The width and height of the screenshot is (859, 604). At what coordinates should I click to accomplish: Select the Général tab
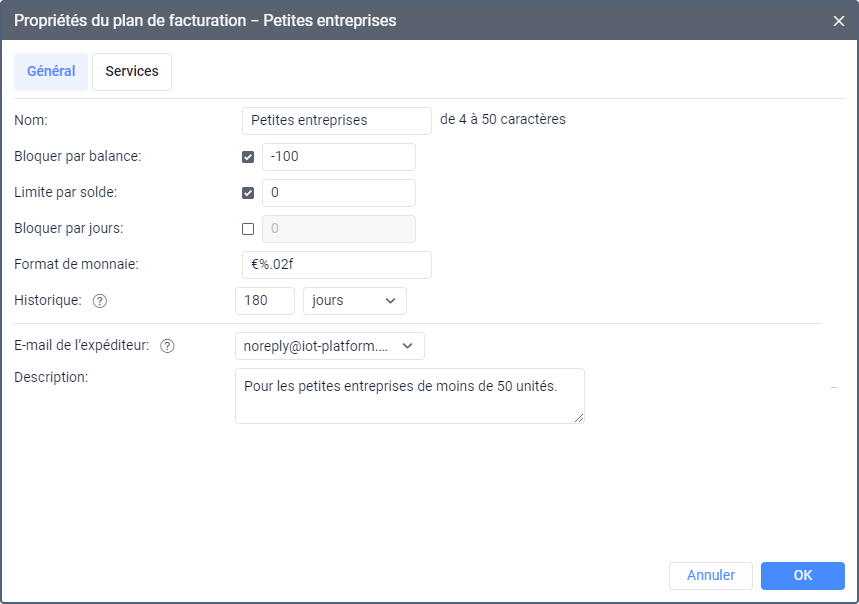pos(51,72)
